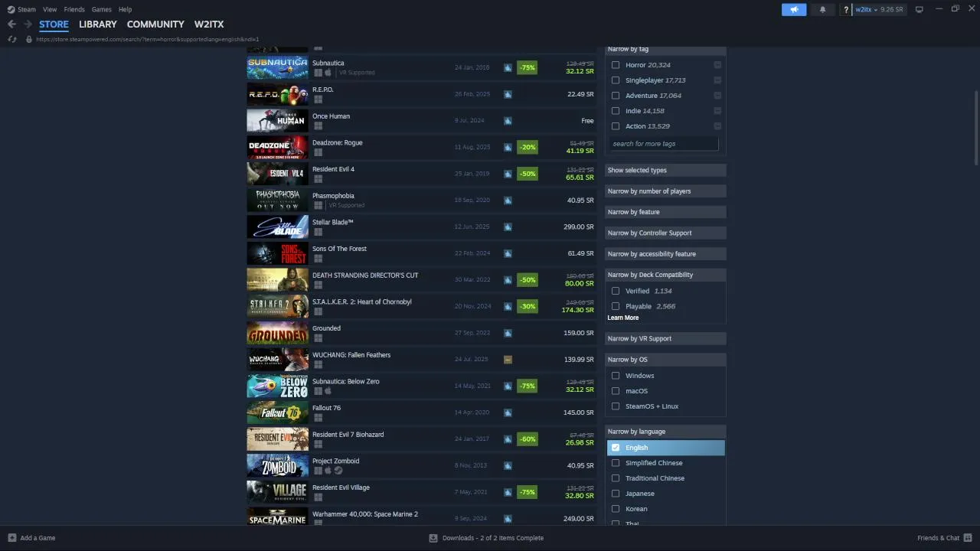Enable the Verified Deck compatibility filter
The image size is (980, 551).
[x=616, y=291]
